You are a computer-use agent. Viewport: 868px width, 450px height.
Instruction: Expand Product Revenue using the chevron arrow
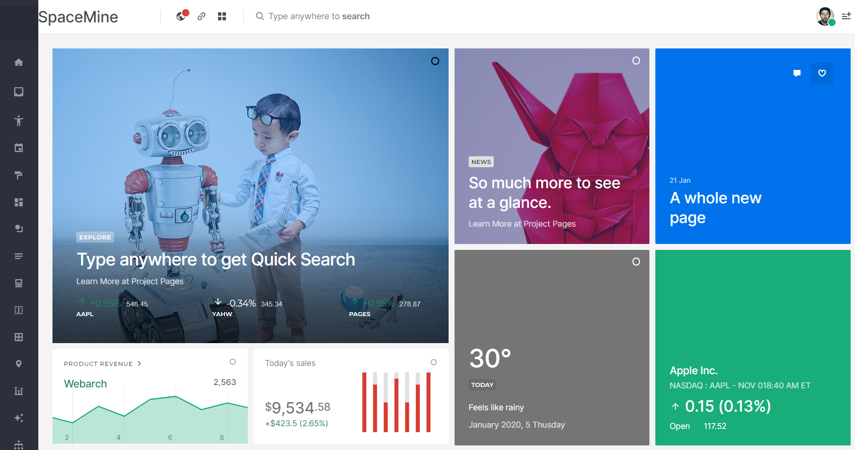coord(139,364)
